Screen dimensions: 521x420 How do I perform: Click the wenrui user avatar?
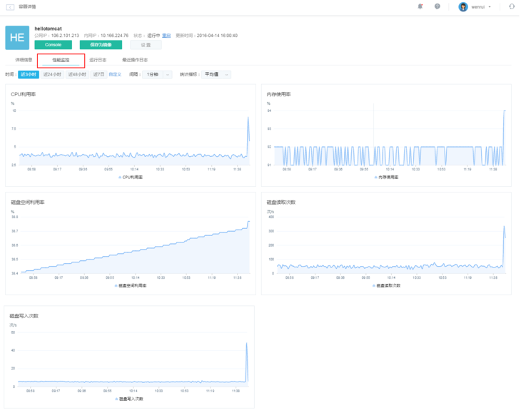463,7
